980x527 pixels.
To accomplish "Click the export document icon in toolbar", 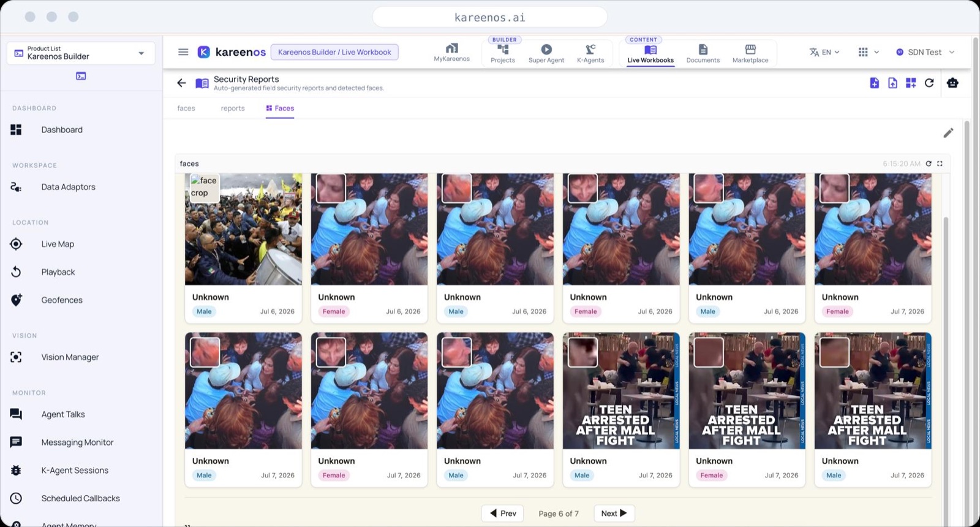I will coord(892,83).
